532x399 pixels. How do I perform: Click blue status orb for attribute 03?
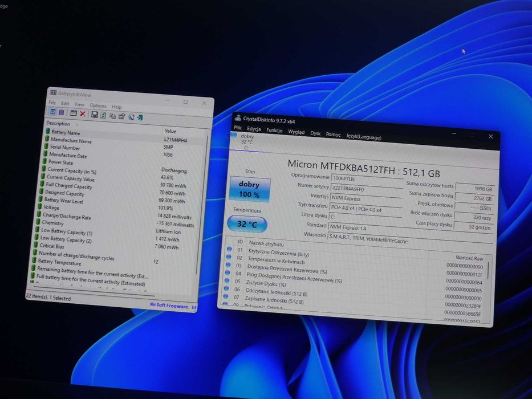coord(228,264)
